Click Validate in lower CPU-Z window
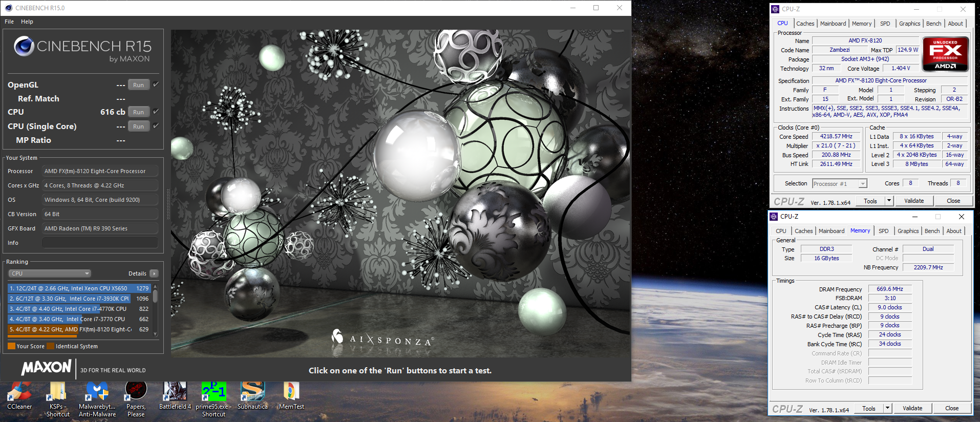This screenshot has height=422, width=980. pyautogui.click(x=912, y=408)
